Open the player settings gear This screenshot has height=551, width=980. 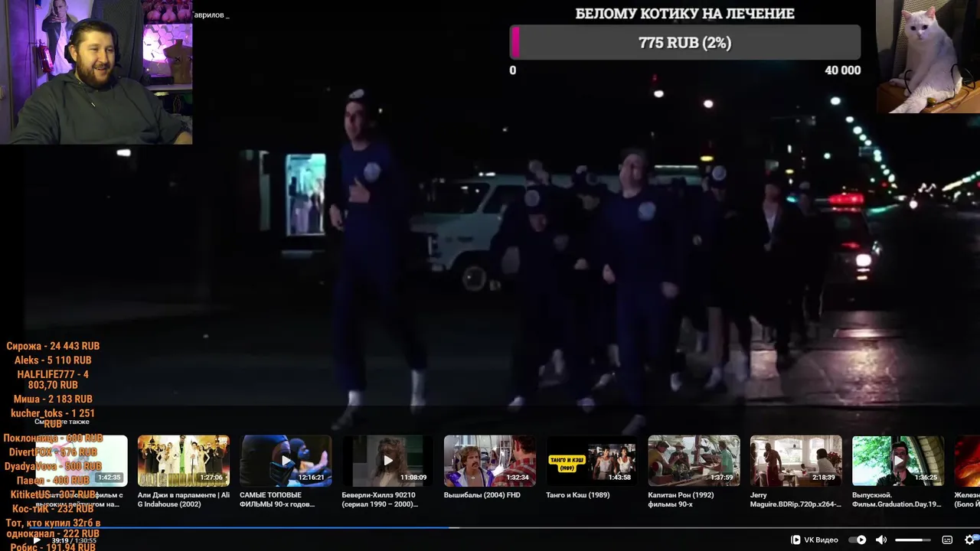971,540
